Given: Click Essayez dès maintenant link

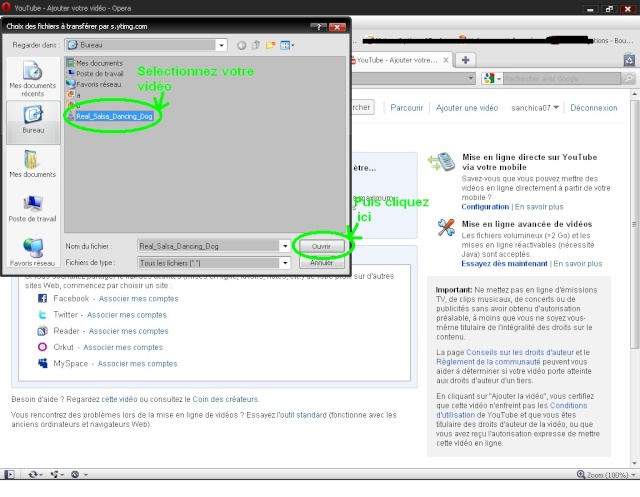Looking at the screenshot, I should coord(504,263).
